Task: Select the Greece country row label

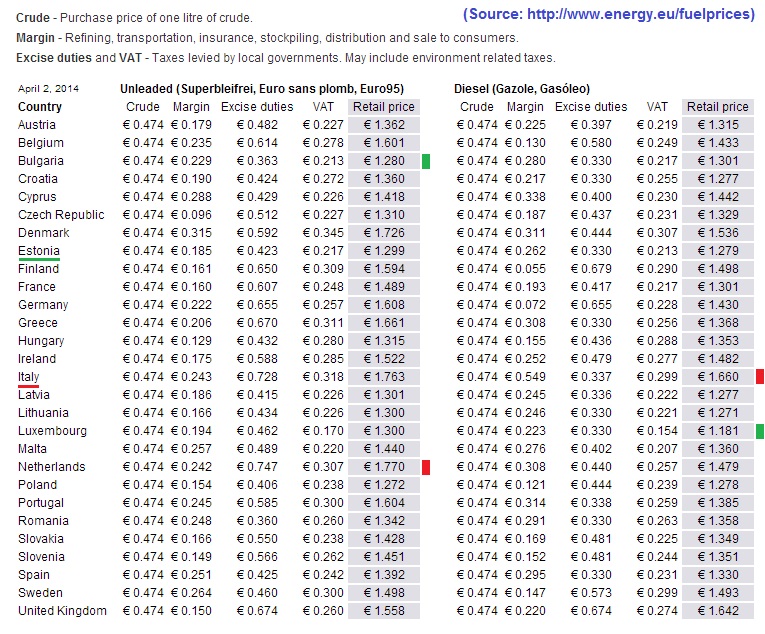Action: tap(38, 323)
